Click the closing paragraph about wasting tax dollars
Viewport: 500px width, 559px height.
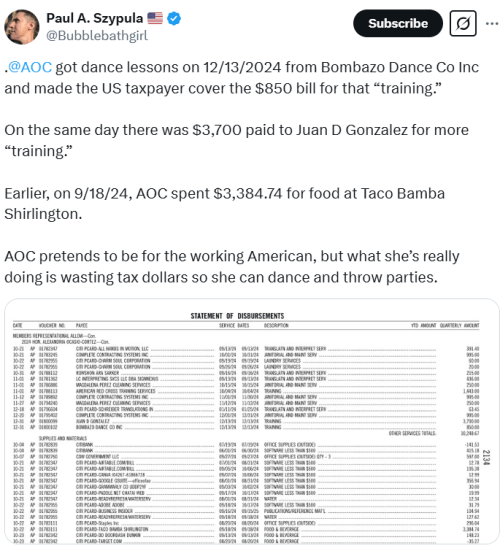(x=232, y=267)
